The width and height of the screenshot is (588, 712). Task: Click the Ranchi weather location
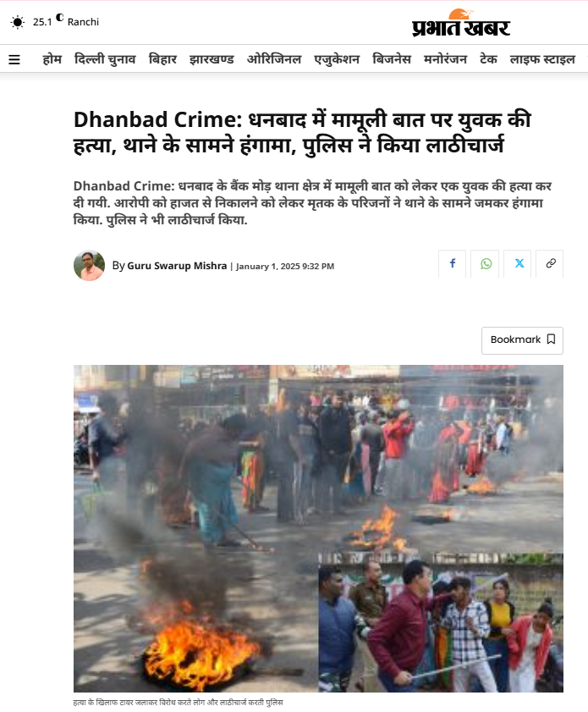[x=83, y=22]
